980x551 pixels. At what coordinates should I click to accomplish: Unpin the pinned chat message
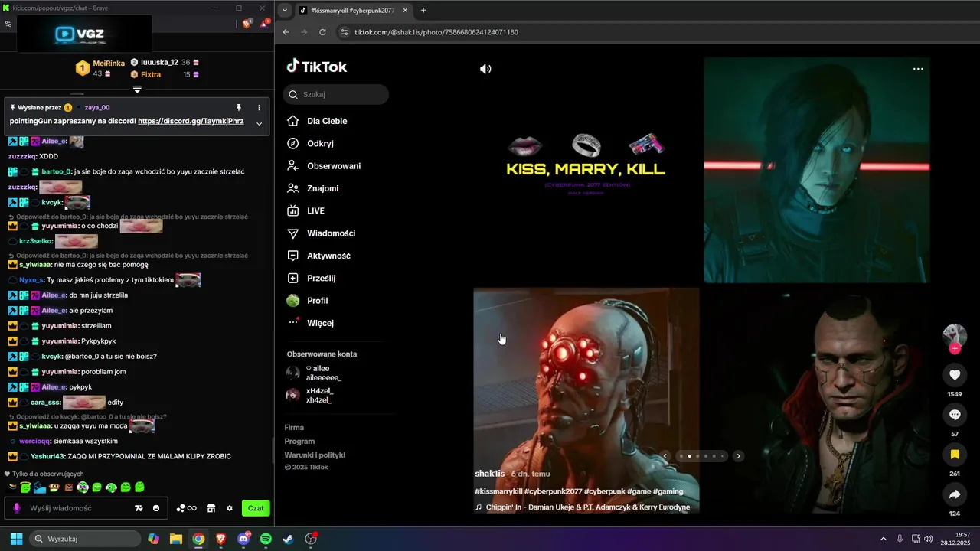coord(239,108)
